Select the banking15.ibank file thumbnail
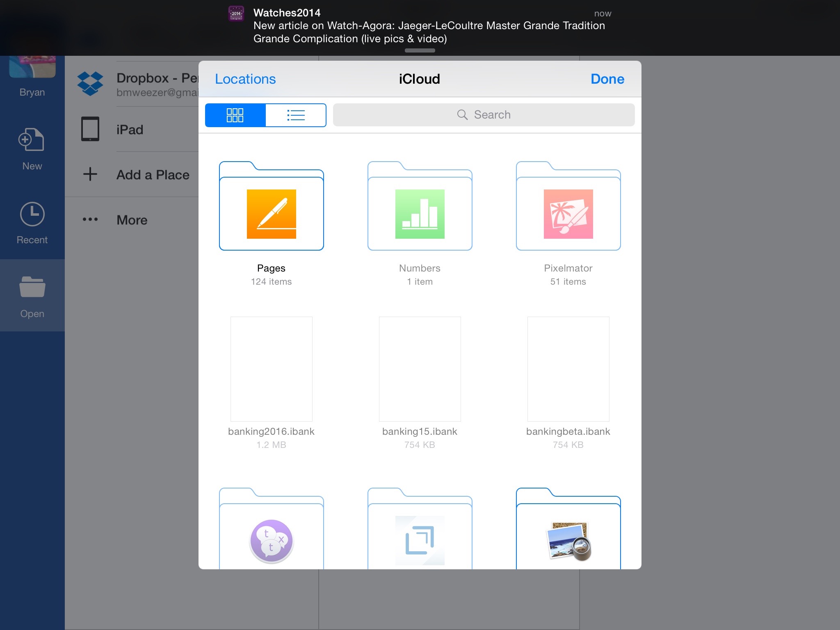The height and width of the screenshot is (630, 840). coord(420,369)
